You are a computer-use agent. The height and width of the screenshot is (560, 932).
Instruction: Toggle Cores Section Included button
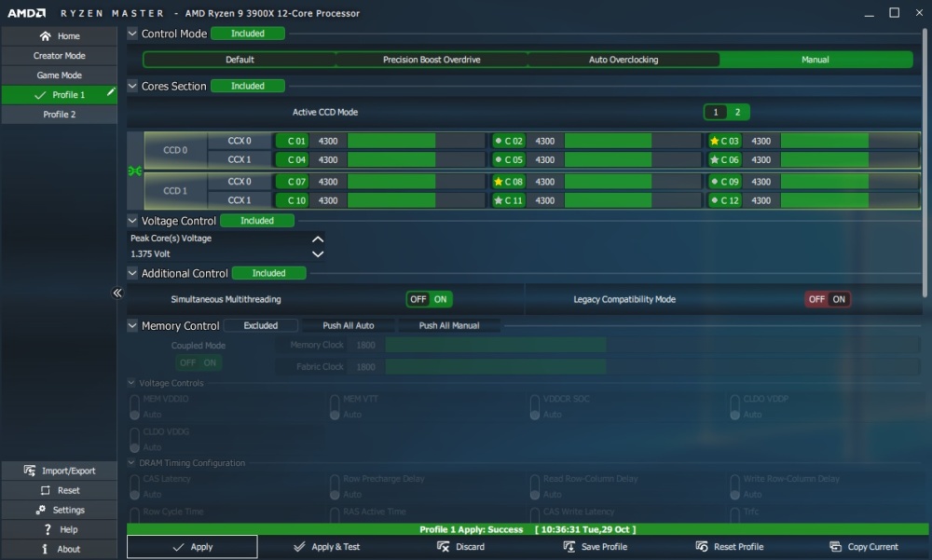(247, 86)
